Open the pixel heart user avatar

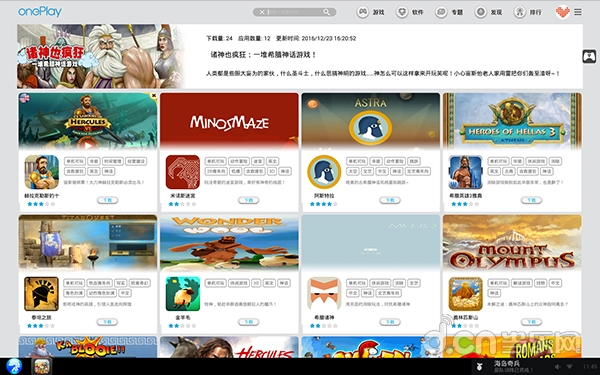(x=562, y=12)
